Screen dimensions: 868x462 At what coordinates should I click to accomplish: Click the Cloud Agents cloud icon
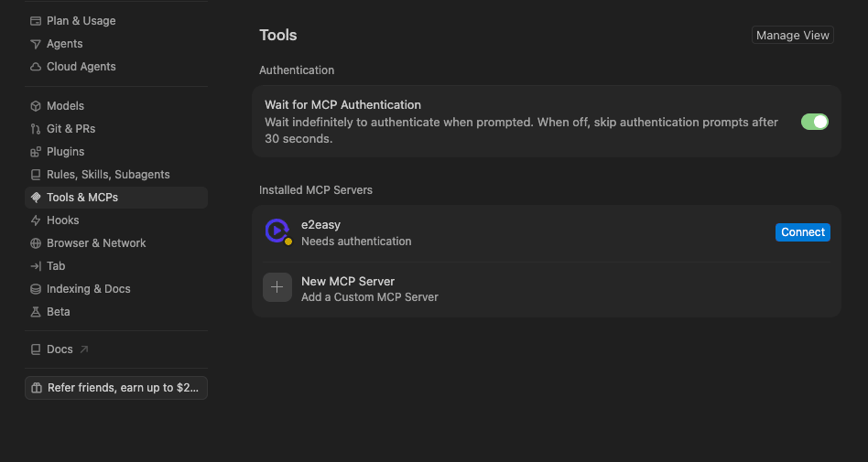(x=36, y=67)
